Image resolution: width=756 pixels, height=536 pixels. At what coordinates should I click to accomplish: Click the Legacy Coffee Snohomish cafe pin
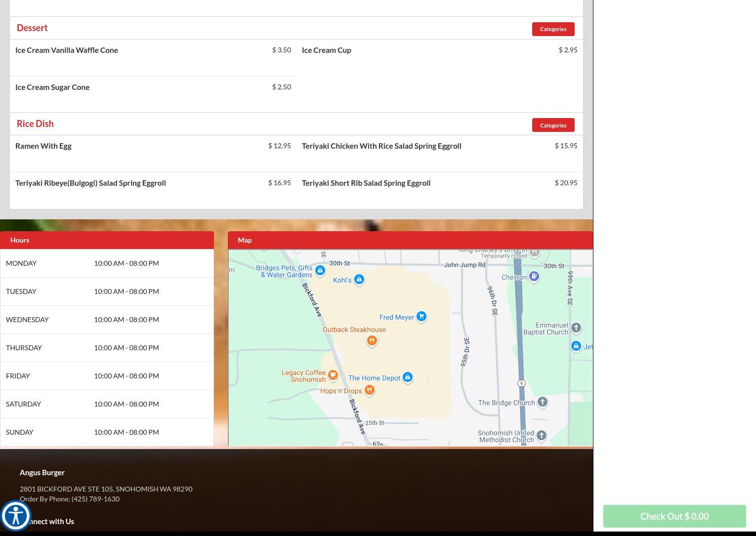pos(333,375)
